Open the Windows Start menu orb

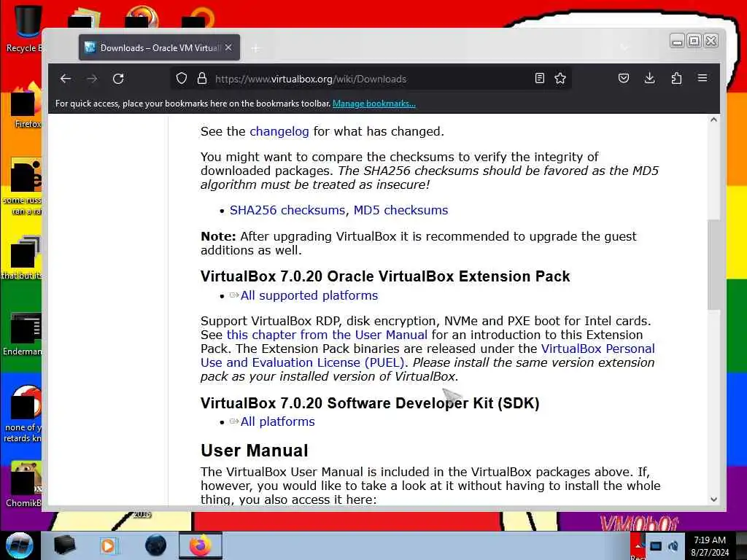20,545
